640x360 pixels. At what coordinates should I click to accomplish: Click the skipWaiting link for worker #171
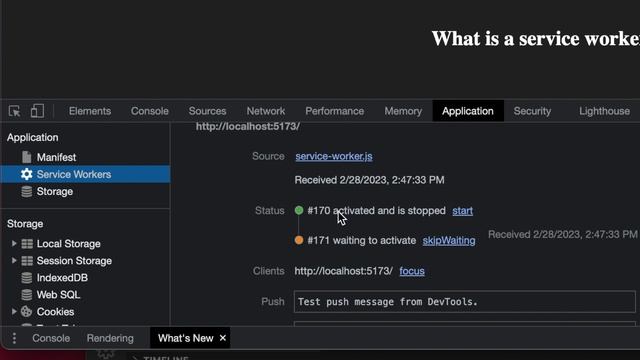(449, 240)
